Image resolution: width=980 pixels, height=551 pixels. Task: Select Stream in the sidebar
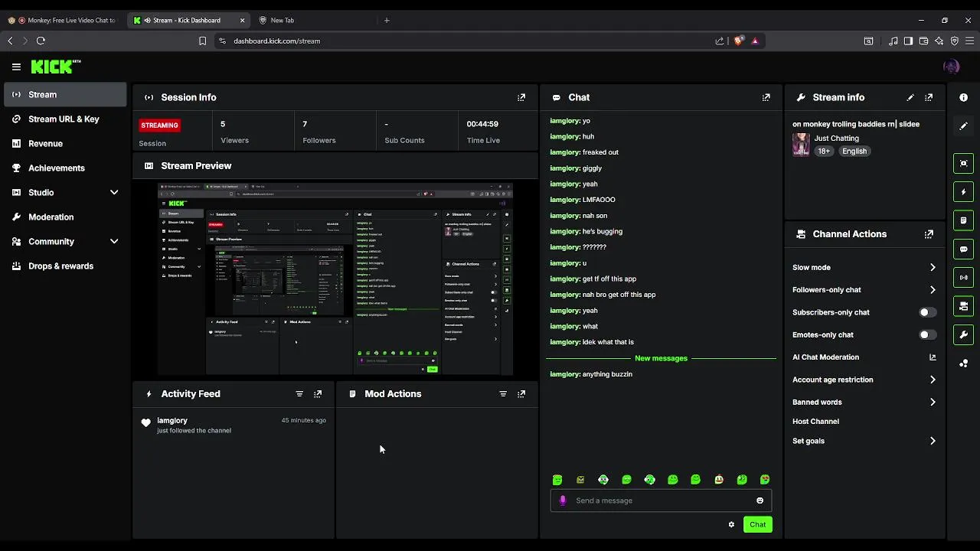click(x=65, y=94)
